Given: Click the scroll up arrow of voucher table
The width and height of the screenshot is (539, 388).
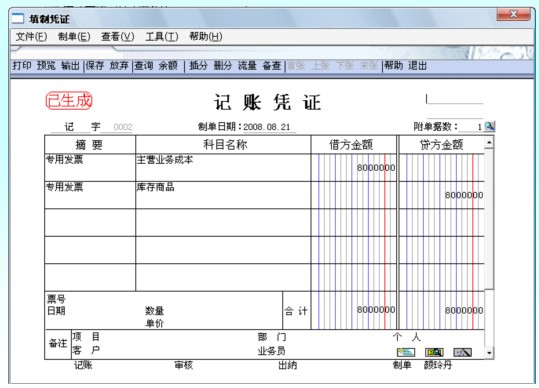Looking at the screenshot, I should point(489,142).
